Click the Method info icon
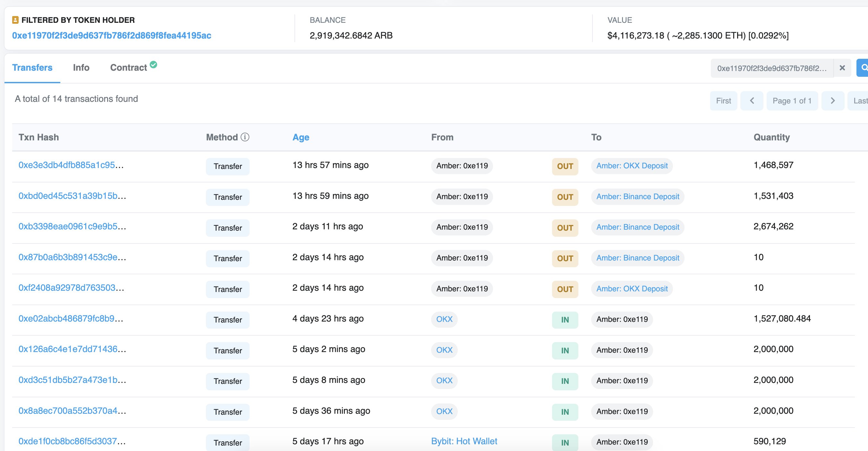 [x=245, y=137]
